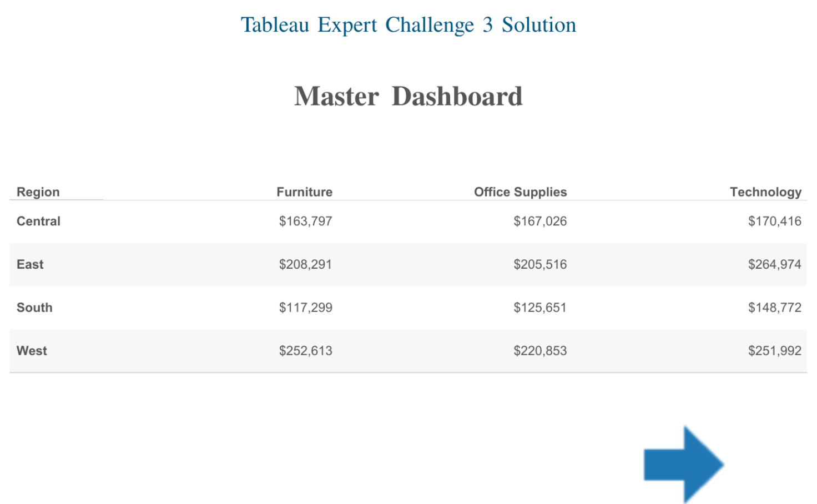Click the blue next arrow icon
The height and width of the screenshot is (504, 817).
(684, 465)
